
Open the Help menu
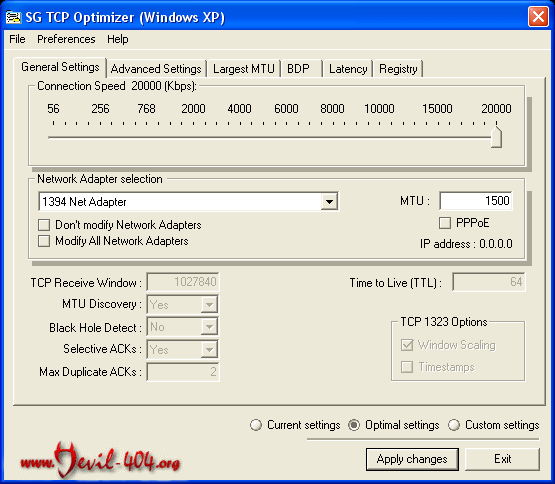point(118,39)
